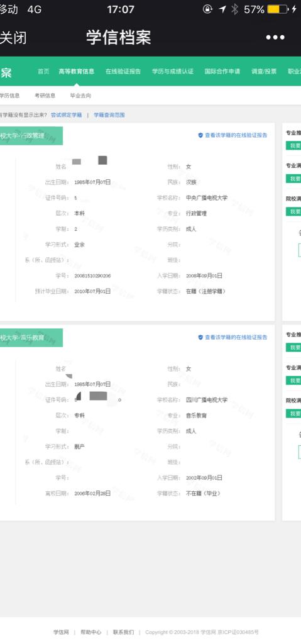This screenshot has width=301, height=644.
Task: Tap the 17:07 clock in status bar
Action: 121,9
